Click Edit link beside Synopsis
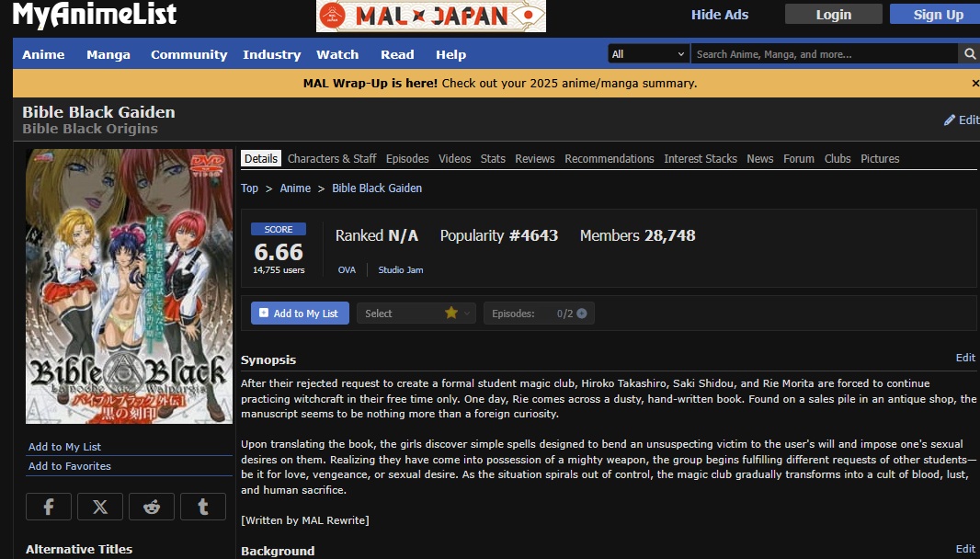980x559 pixels. coord(965,358)
